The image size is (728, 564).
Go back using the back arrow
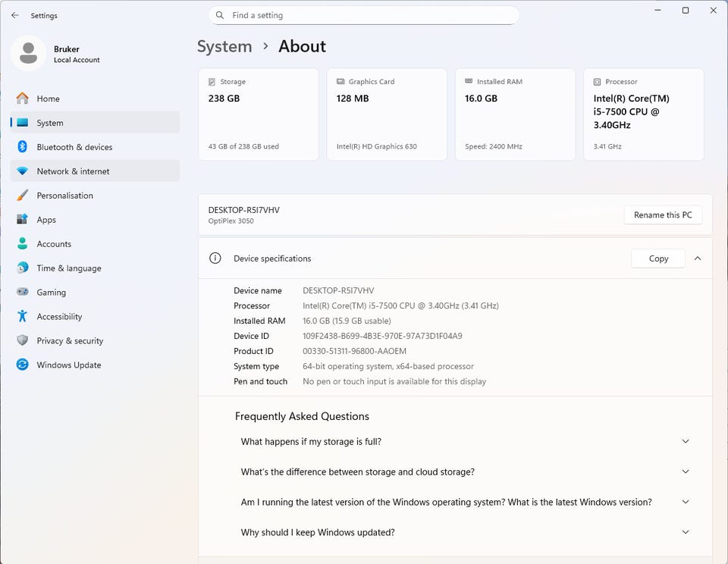[15, 15]
